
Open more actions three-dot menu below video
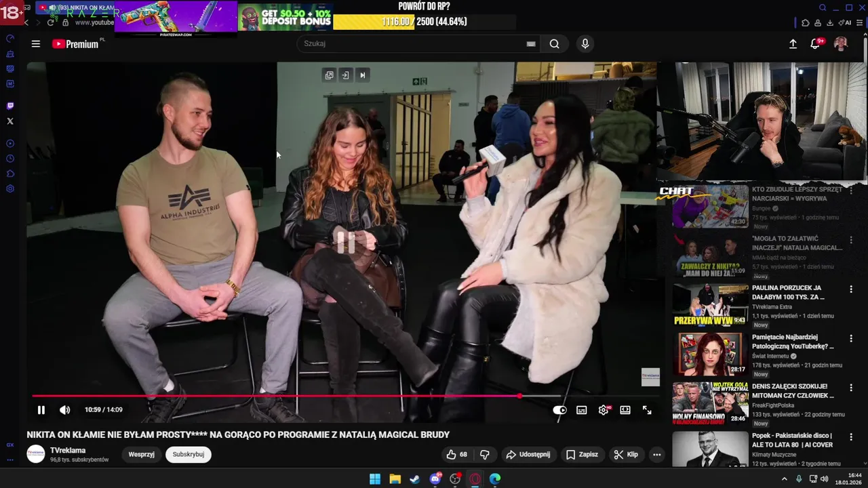point(656,455)
